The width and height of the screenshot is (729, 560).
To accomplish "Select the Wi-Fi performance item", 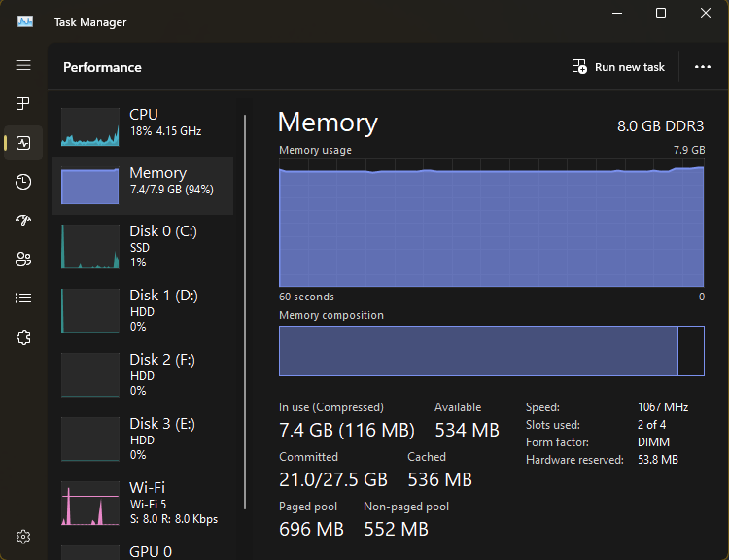I will [x=142, y=504].
